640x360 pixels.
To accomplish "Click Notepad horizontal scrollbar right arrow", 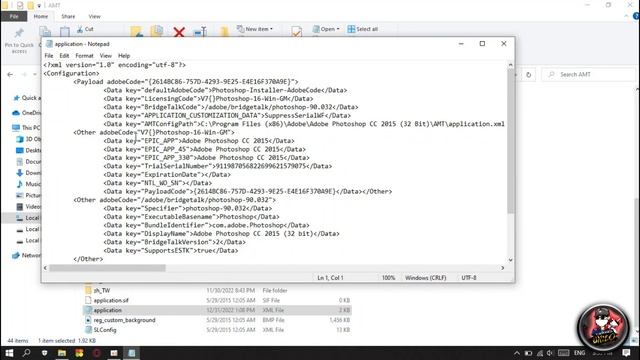I will (x=502, y=268).
